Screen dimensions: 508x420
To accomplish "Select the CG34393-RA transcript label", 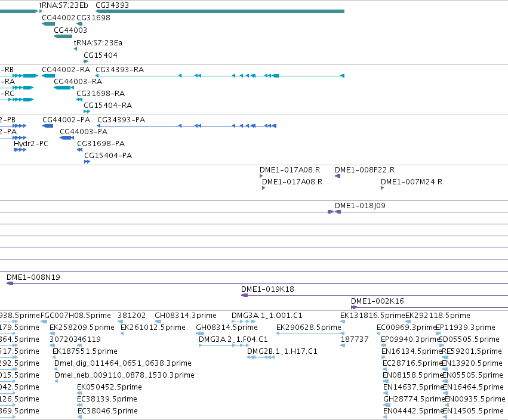I will pyautogui.click(x=119, y=70).
